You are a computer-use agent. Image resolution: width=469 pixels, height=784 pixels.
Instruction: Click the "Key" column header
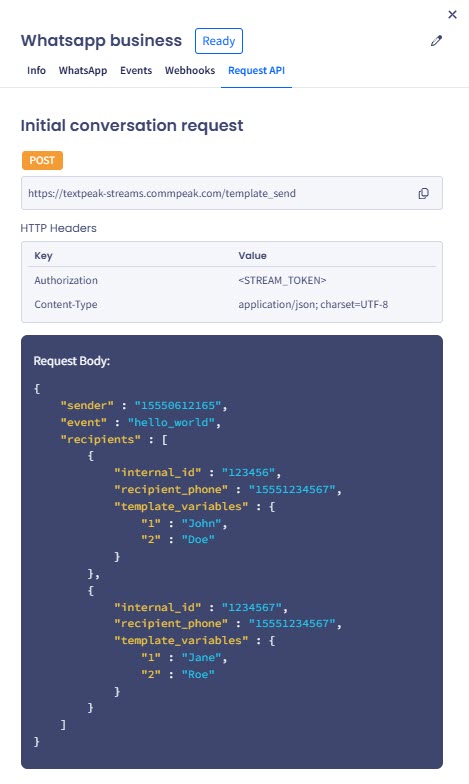pyautogui.click(x=44, y=256)
